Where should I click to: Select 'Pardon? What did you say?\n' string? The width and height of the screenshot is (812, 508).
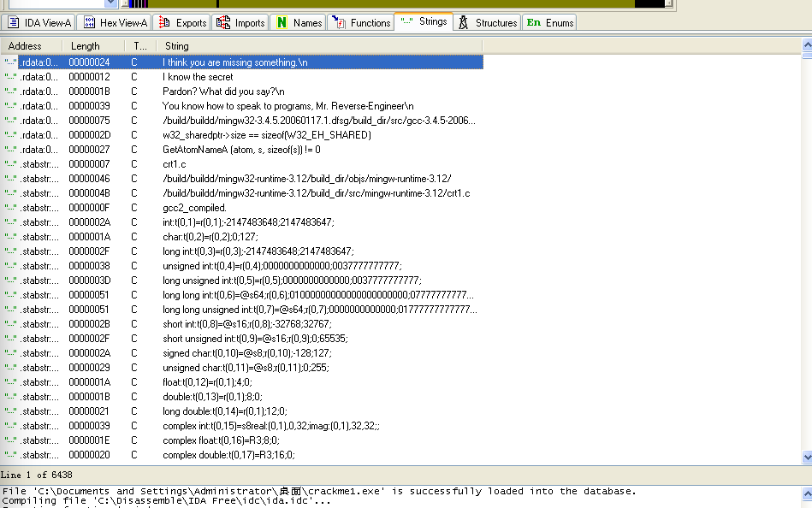click(223, 92)
